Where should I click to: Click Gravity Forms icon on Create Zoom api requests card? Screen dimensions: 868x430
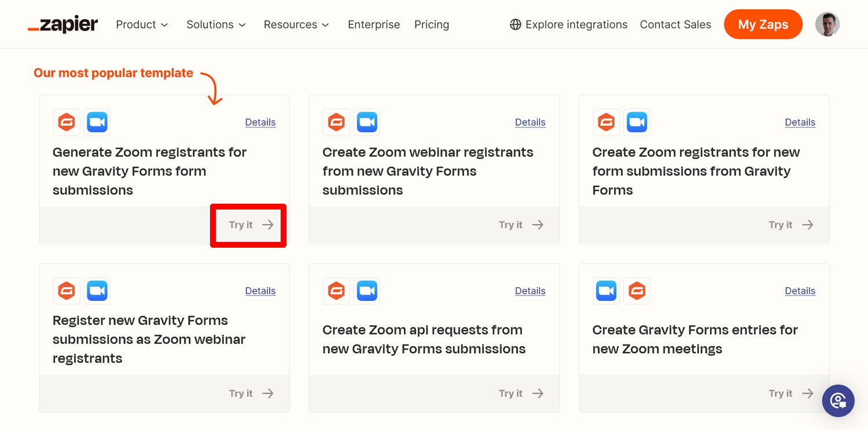click(336, 291)
